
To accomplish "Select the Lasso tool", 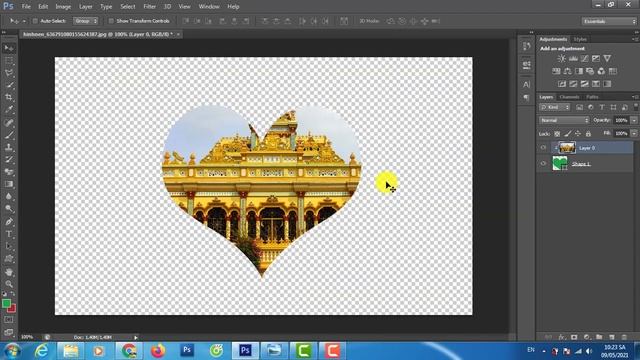I will [x=9, y=73].
